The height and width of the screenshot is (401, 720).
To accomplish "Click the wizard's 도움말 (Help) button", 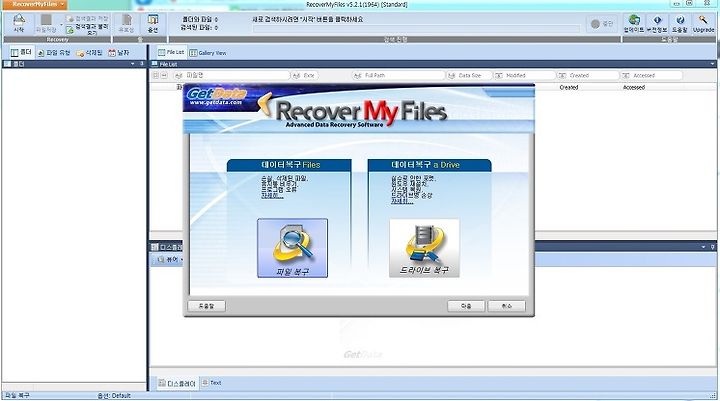I will click(206, 306).
